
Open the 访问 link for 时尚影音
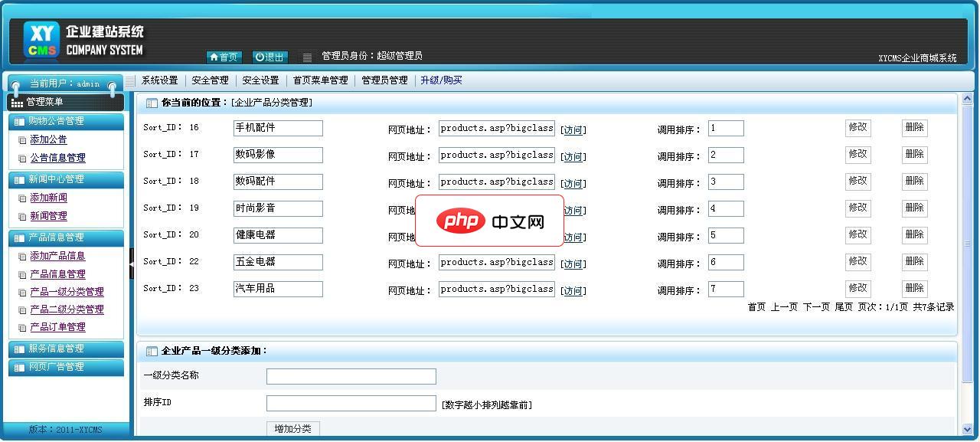pos(573,208)
